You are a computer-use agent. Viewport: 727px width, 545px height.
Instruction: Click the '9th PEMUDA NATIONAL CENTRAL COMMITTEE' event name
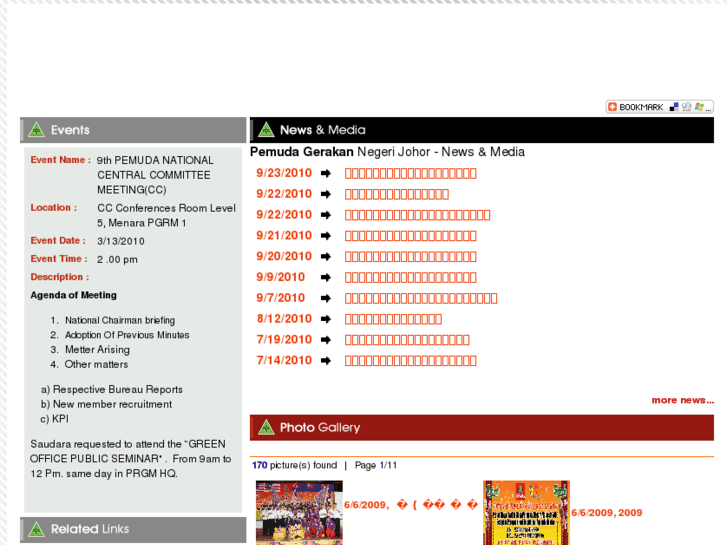click(x=155, y=175)
